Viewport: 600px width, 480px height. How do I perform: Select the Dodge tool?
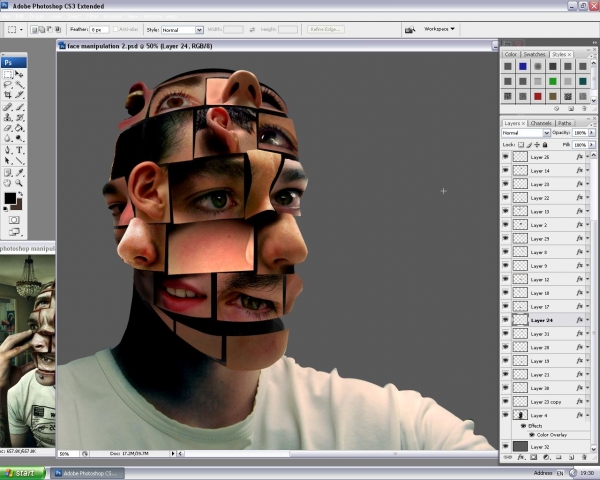[x=19, y=138]
